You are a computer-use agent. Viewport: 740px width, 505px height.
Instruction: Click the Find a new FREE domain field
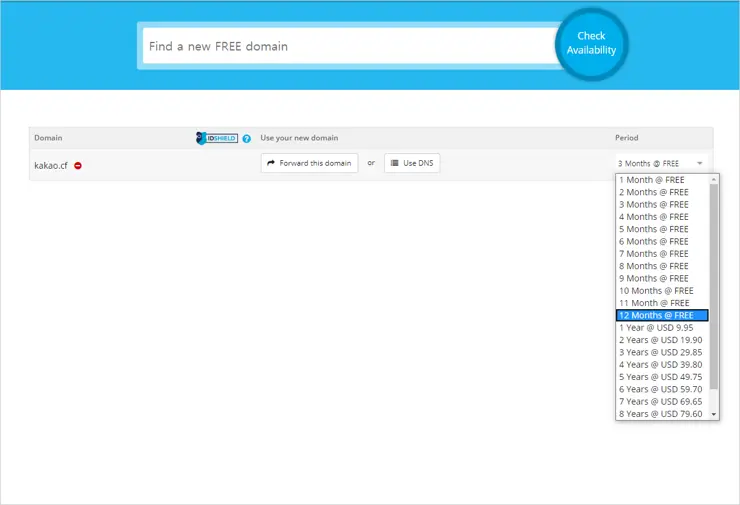(348, 46)
